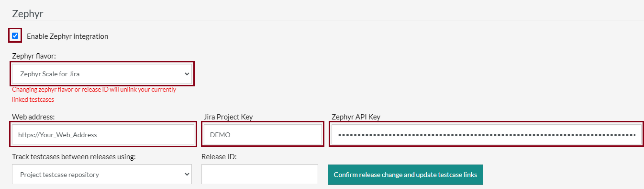The height and width of the screenshot is (189, 644).
Task: Click the divider line beneath Zephyr heading
Action: click(x=322, y=21)
